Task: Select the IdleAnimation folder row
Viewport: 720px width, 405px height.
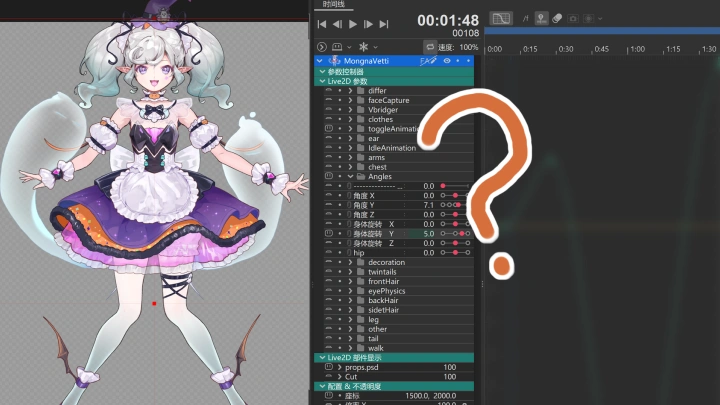Action: point(399,148)
